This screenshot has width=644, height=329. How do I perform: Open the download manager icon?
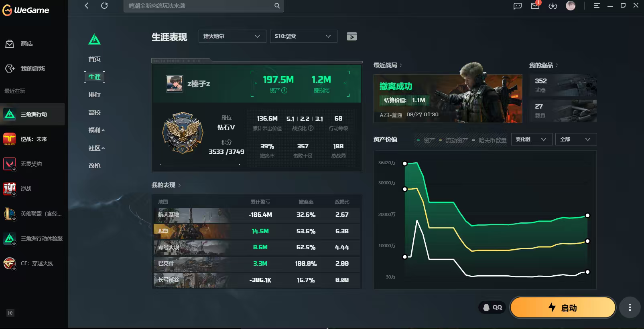553,6
